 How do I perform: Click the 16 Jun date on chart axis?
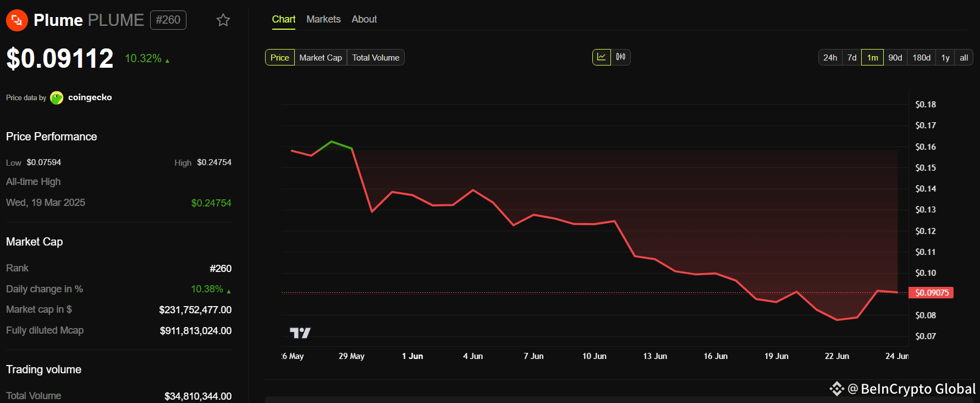click(715, 356)
